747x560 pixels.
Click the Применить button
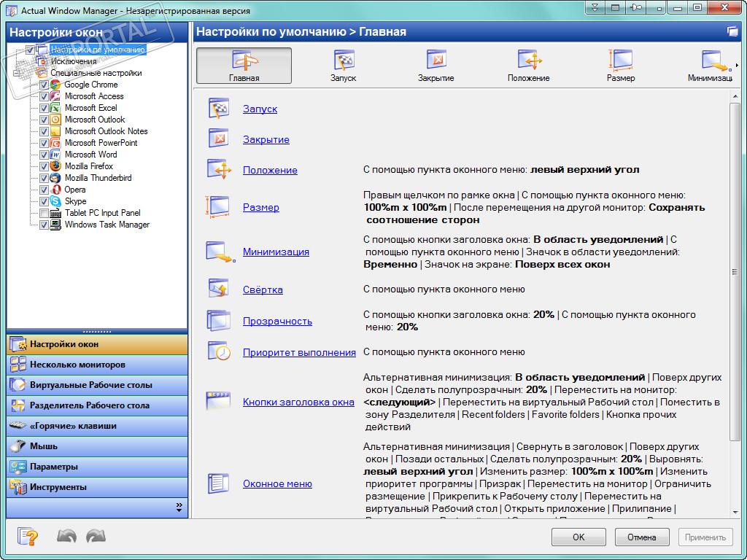[x=705, y=537]
